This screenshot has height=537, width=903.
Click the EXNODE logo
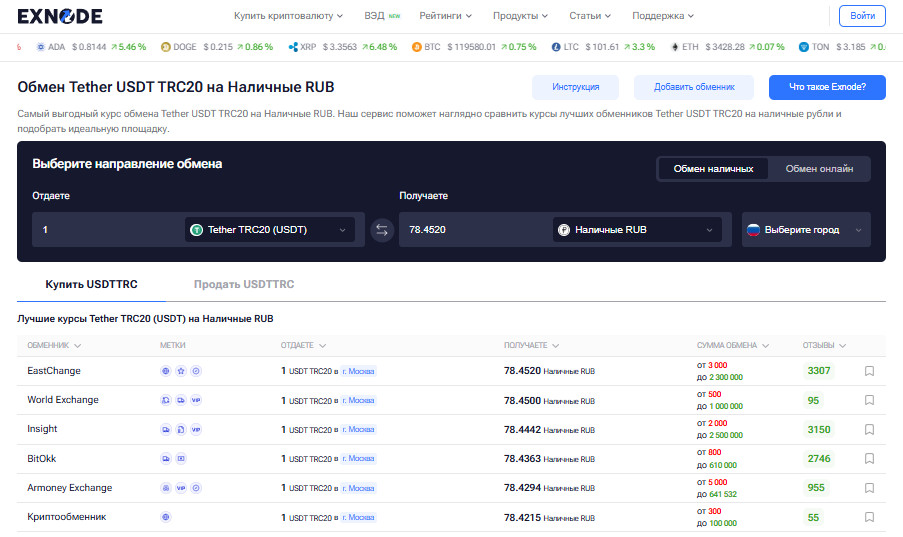pos(60,16)
